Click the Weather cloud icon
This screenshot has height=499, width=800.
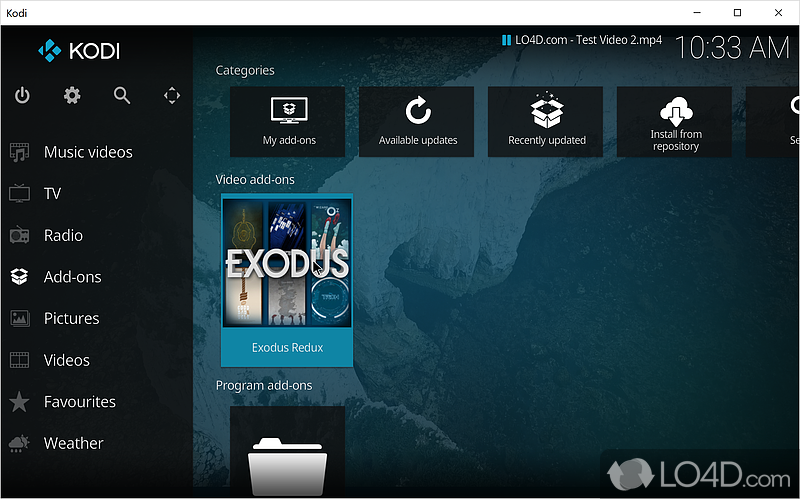pyautogui.click(x=19, y=443)
